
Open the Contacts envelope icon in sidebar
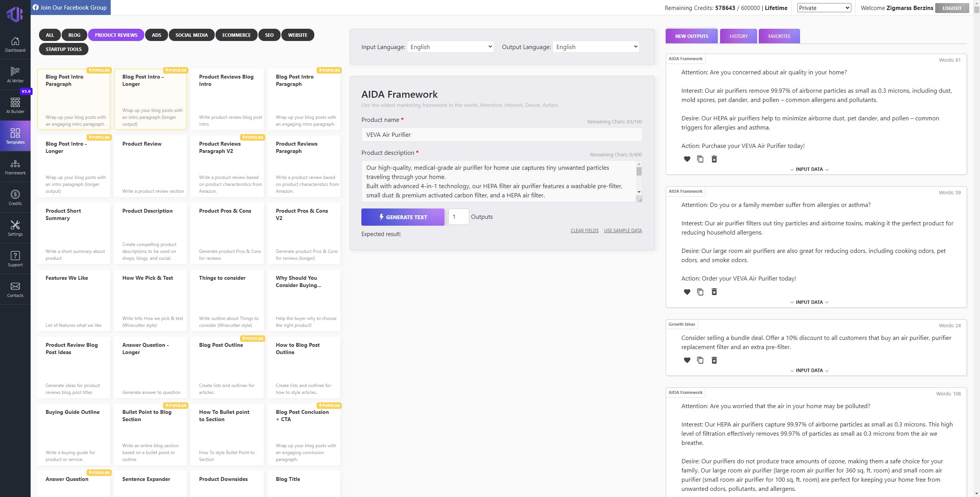coord(15,289)
